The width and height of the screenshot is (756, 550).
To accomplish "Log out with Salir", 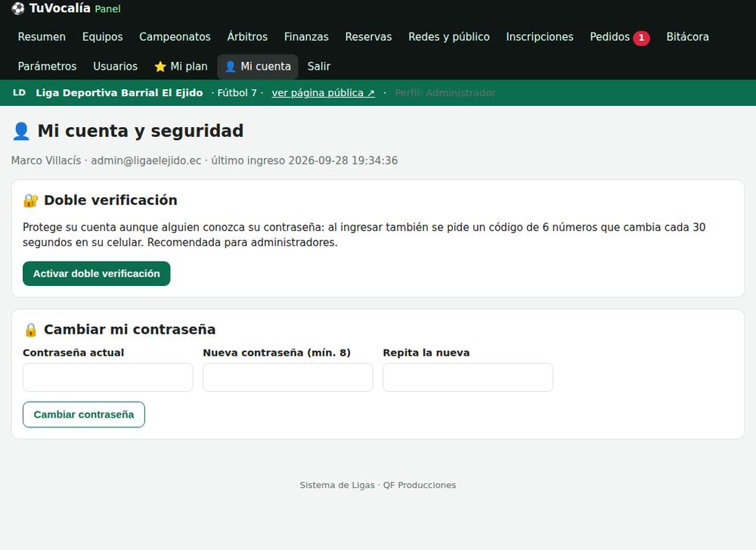I will [319, 66].
